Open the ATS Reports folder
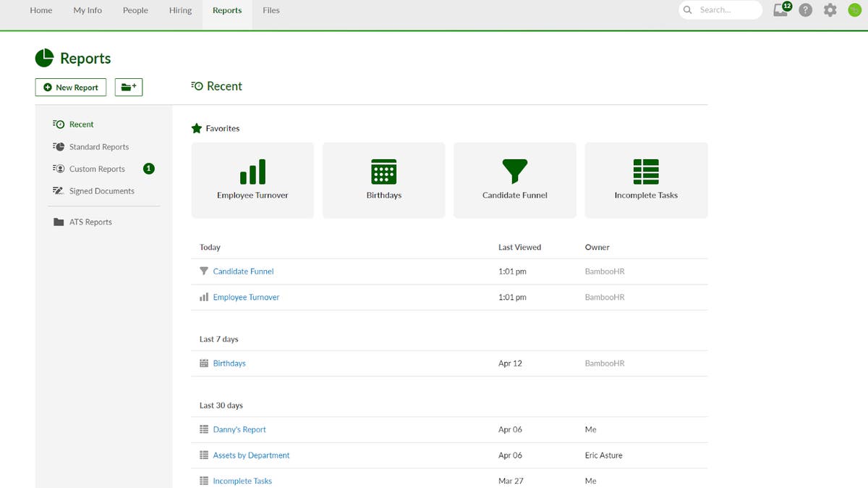Screen dimensions: 868x488 pos(90,222)
